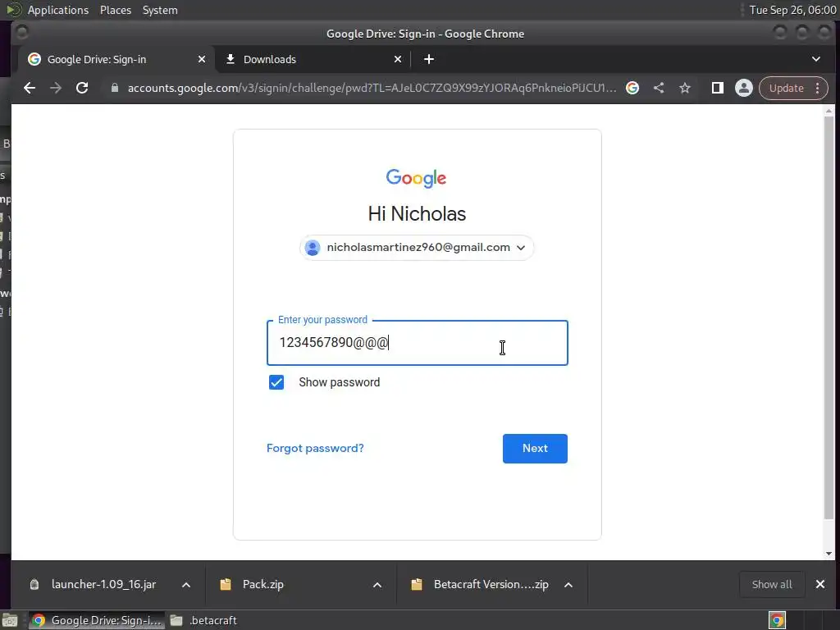Open Chrome profile avatar menu
The width and height of the screenshot is (840, 630).
coord(743,88)
